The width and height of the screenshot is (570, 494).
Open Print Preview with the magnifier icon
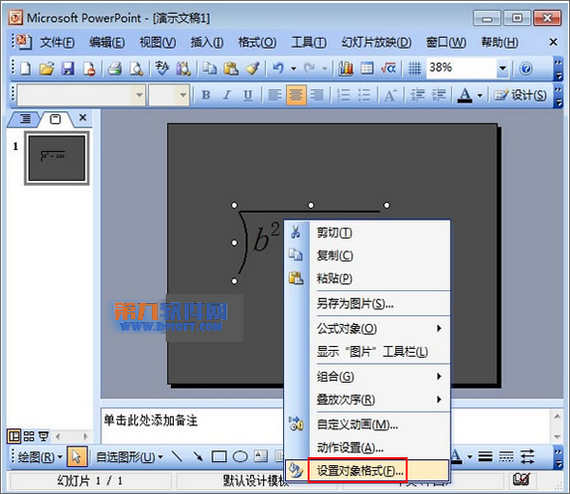click(136, 68)
